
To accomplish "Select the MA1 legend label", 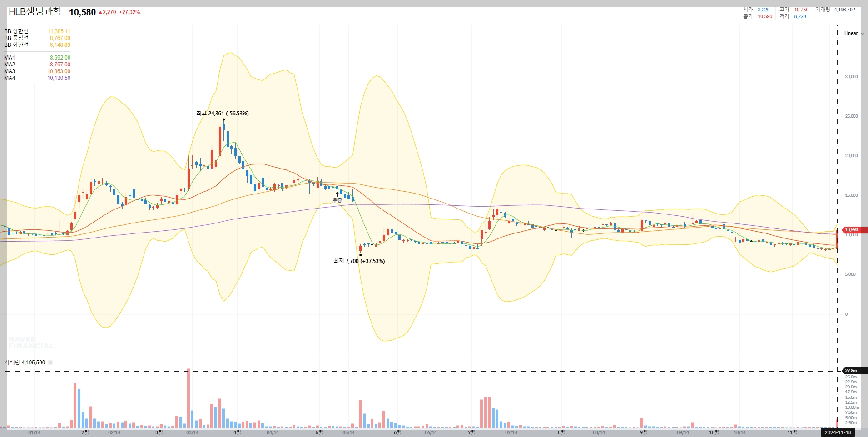I will pos(10,58).
